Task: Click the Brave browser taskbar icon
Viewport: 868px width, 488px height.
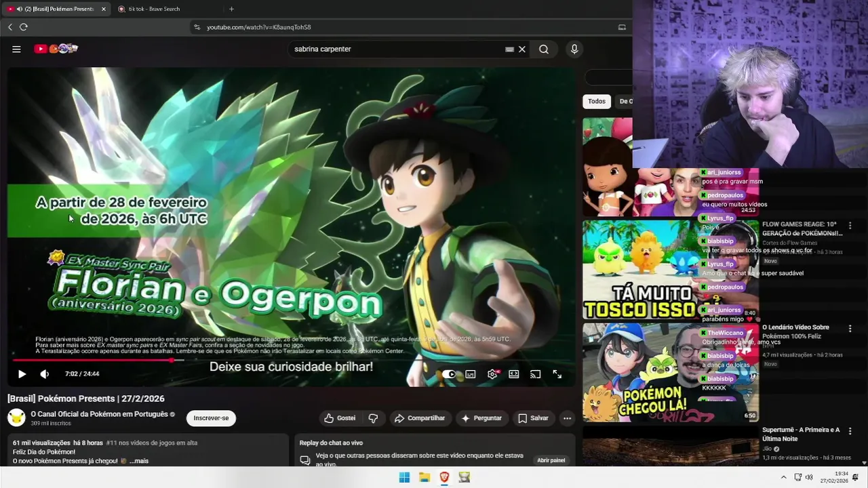Action: click(x=444, y=477)
